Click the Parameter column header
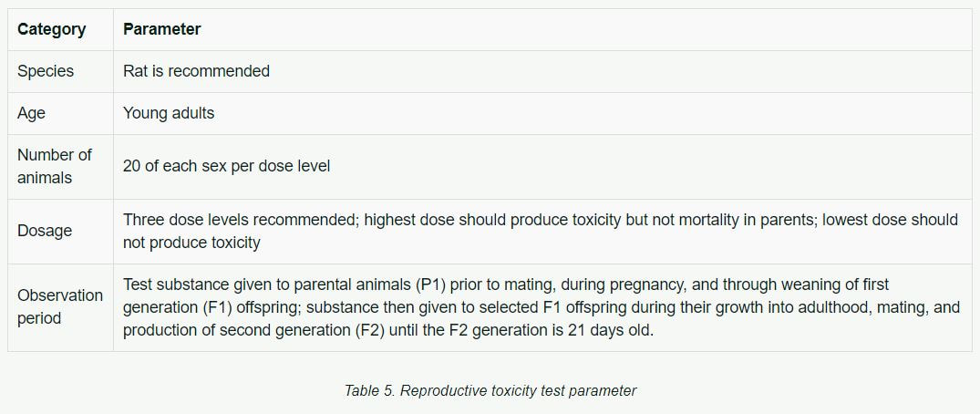Screen dimensions: 980x414 (162, 29)
